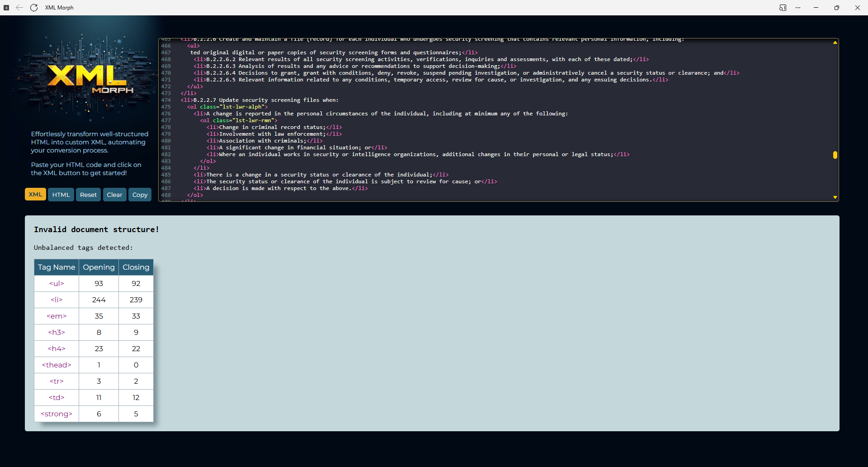Click the editor scroll down arrow
Image resolution: width=868 pixels, height=467 pixels.
[x=835, y=197]
